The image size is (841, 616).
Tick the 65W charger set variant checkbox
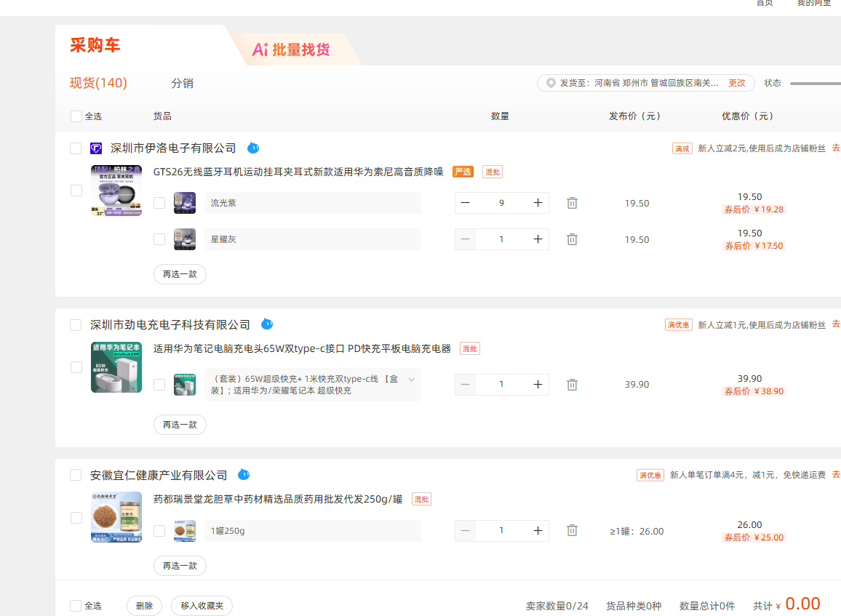coord(159,385)
